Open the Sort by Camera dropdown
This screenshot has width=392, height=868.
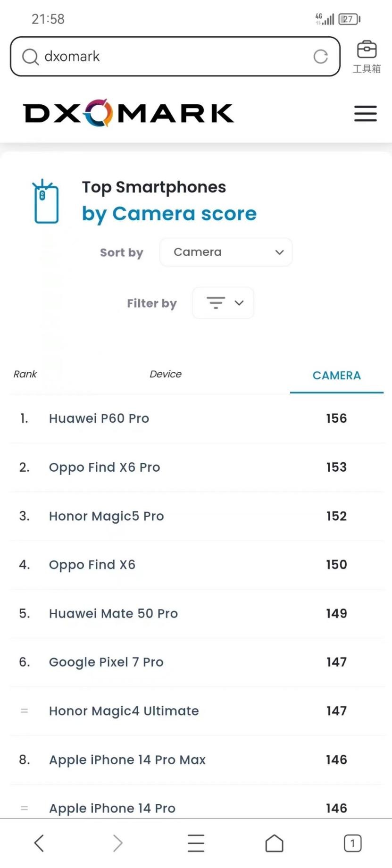(x=226, y=252)
